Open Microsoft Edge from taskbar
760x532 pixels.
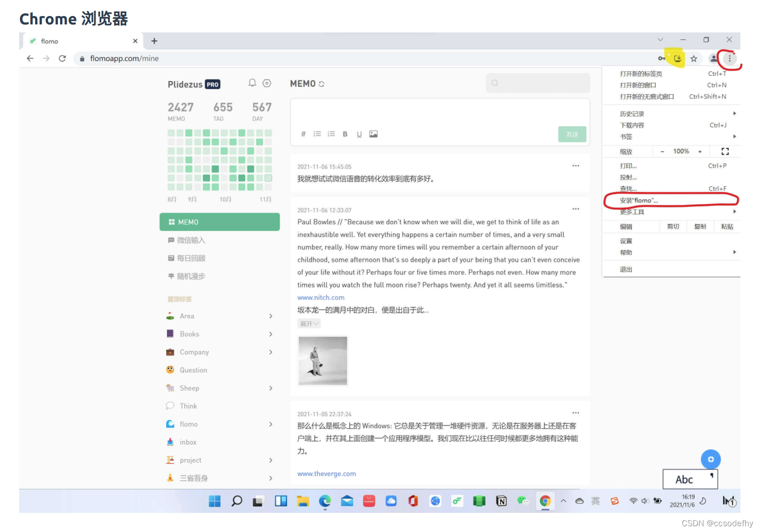coord(325,501)
